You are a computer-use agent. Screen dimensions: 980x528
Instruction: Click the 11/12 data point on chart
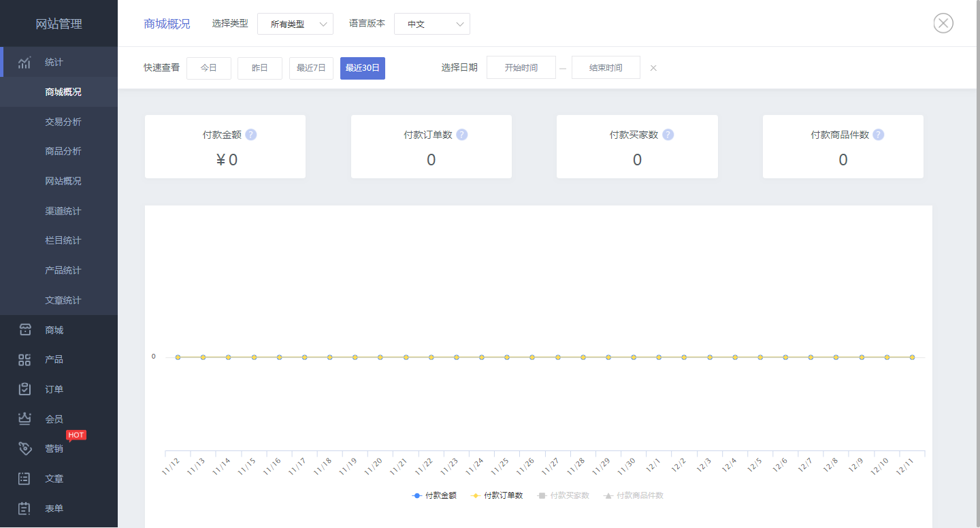coord(178,357)
